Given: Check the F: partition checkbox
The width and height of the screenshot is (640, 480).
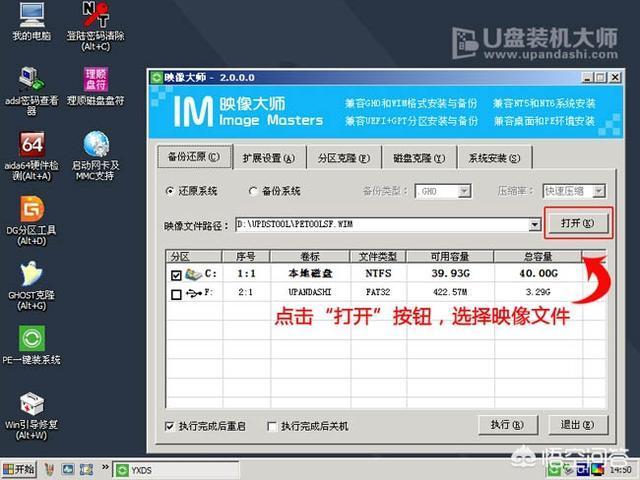Looking at the screenshot, I should pos(176,294).
